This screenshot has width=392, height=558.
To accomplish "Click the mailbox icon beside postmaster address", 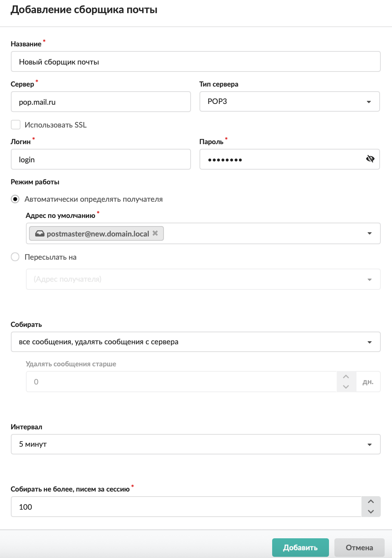I will pyautogui.click(x=40, y=233).
